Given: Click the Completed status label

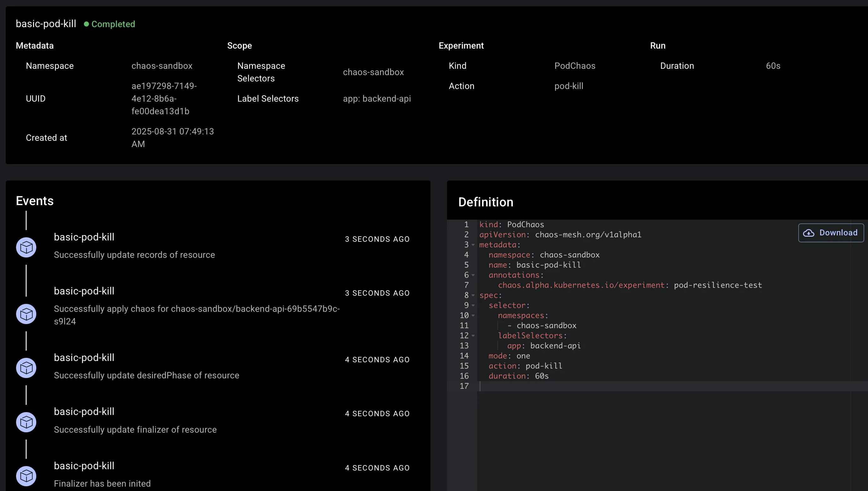Looking at the screenshot, I should click(x=113, y=24).
